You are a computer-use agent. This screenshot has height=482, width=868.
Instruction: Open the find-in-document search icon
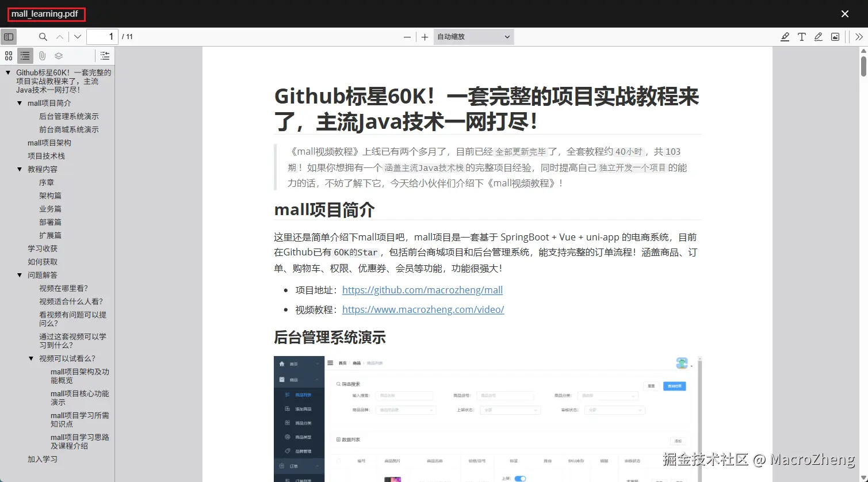point(43,37)
